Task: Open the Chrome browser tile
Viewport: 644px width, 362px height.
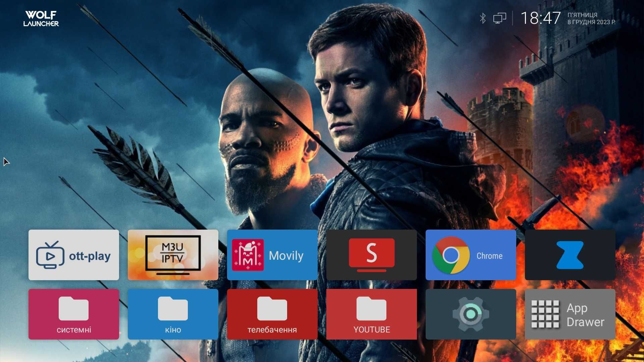Action: pos(471,255)
